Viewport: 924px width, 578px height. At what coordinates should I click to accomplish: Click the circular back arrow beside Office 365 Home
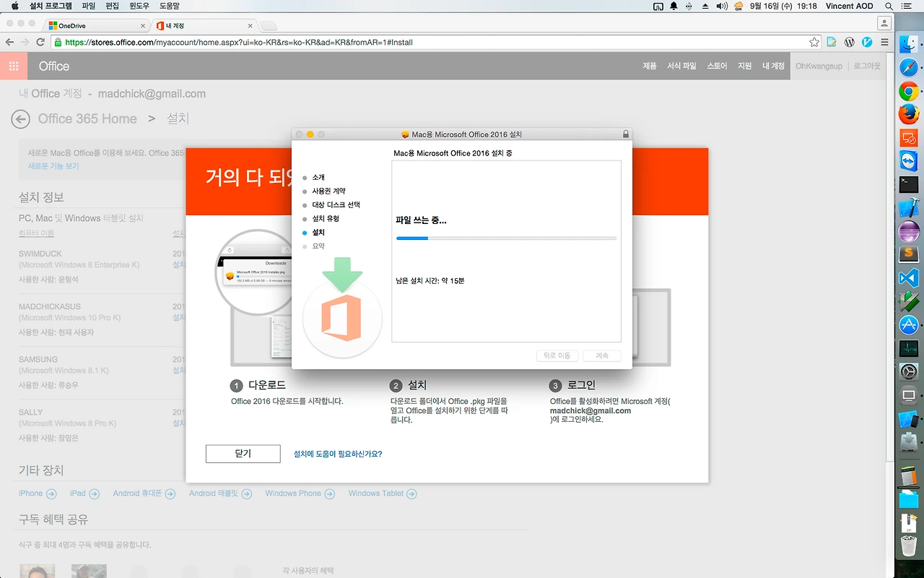(21, 119)
